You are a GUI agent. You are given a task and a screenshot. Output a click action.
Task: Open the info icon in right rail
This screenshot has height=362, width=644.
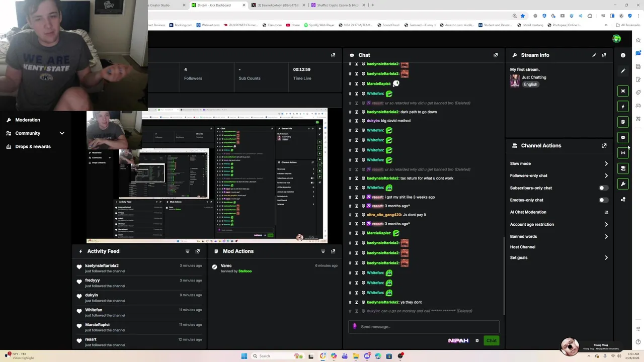(x=623, y=55)
